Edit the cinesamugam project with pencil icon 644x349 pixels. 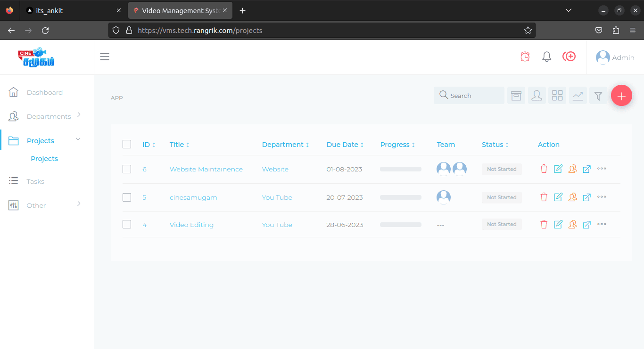[558, 197]
